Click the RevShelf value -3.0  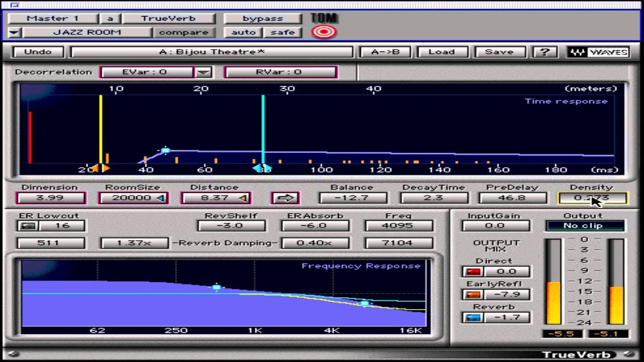point(231,226)
